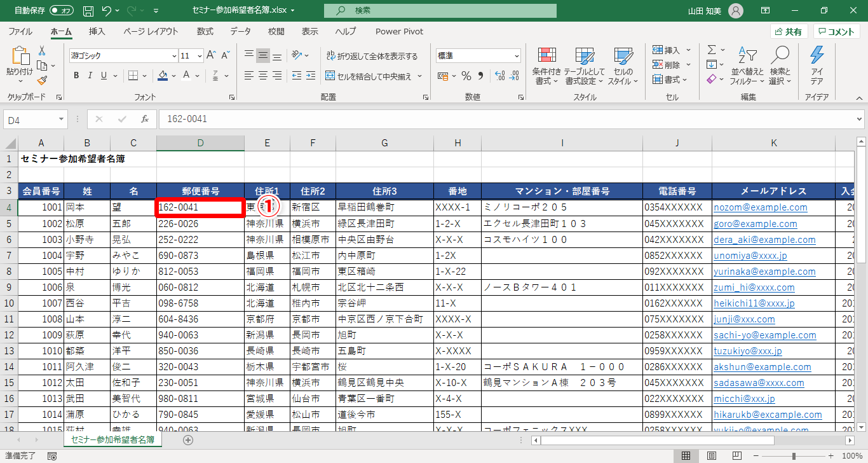This screenshot has height=463, width=868.
Task: Align text to the left
Action: click(x=249, y=76)
